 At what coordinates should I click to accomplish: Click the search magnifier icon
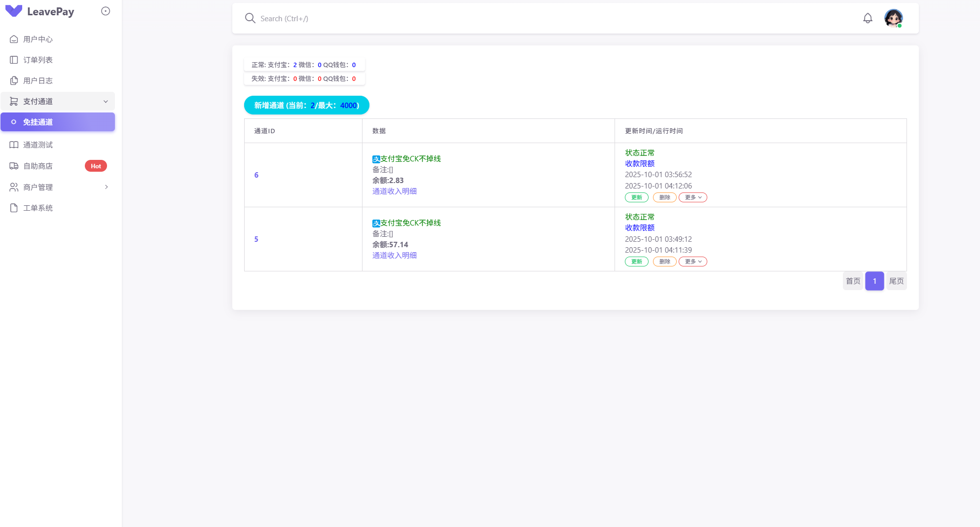pos(250,18)
